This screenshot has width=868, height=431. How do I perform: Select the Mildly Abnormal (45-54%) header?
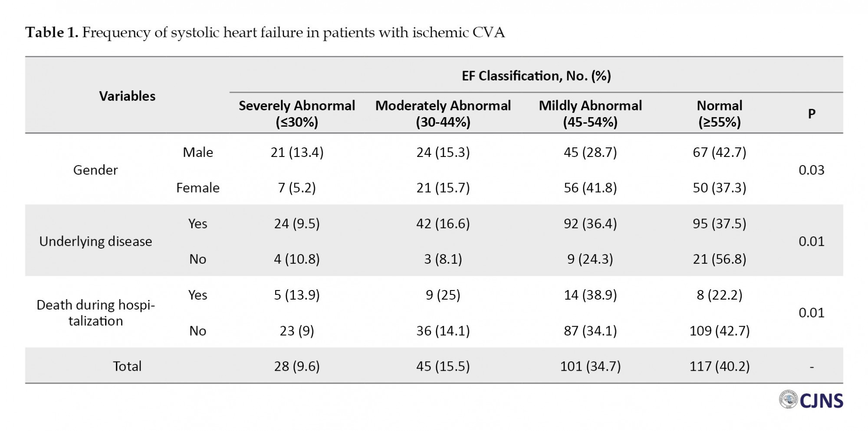(x=590, y=114)
